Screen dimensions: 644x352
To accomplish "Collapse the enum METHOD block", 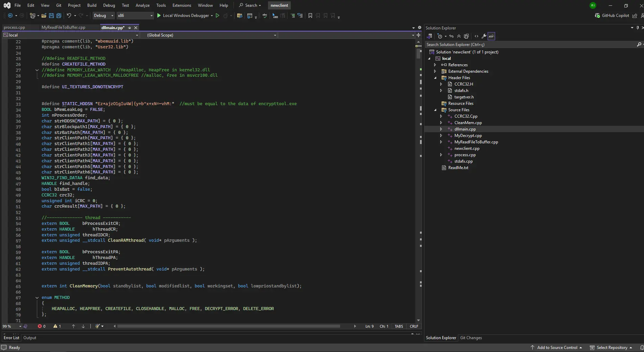I will 37,298.
